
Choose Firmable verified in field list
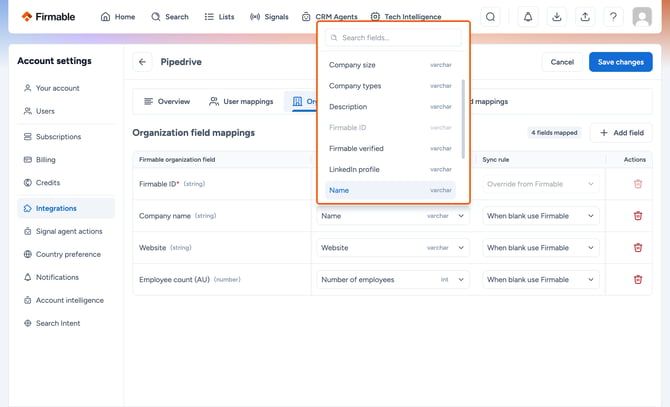(x=390, y=149)
